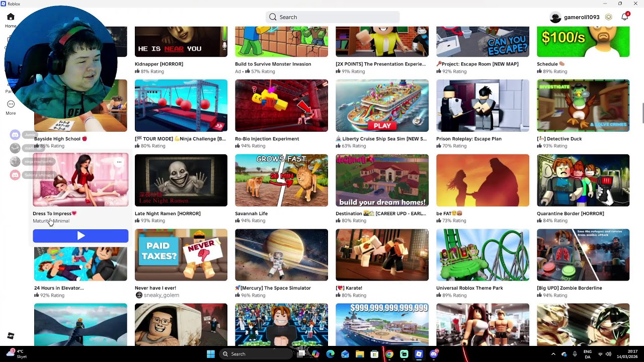This screenshot has width=644, height=362.
Task: Open the ENG DA language switcher
Action: (588, 354)
